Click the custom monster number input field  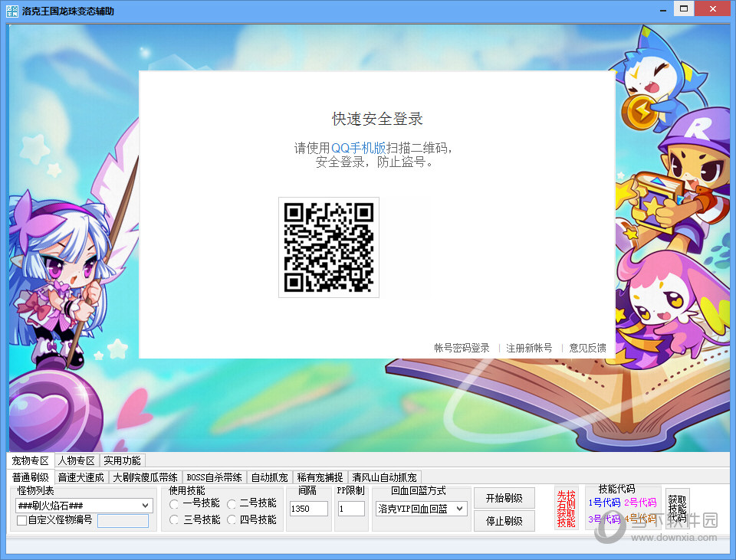tap(123, 521)
